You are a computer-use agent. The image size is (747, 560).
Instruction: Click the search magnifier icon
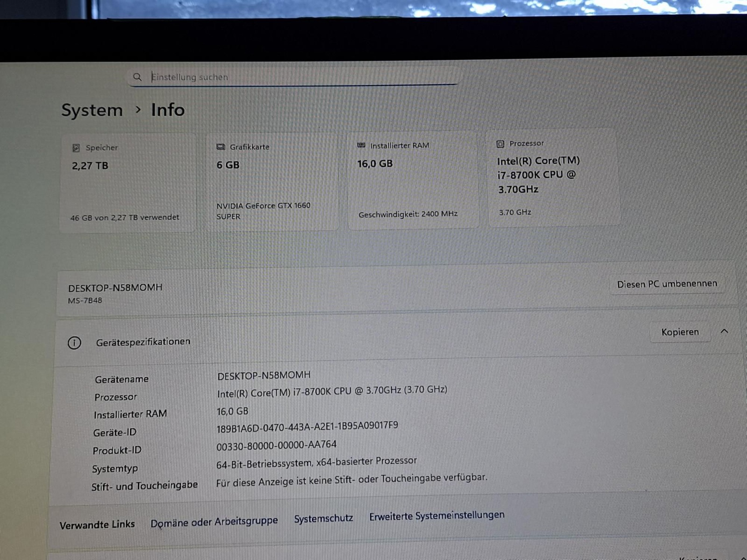pos(137,77)
